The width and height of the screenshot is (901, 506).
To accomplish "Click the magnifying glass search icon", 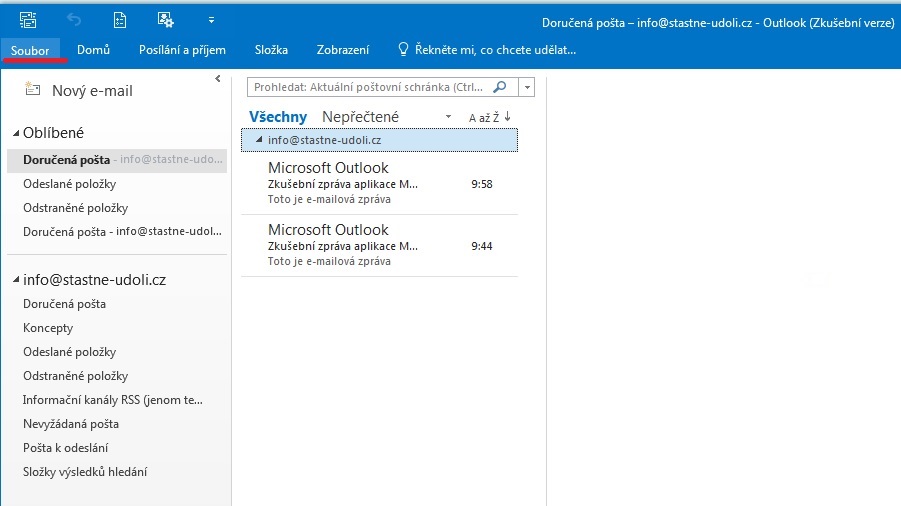I will coord(500,87).
